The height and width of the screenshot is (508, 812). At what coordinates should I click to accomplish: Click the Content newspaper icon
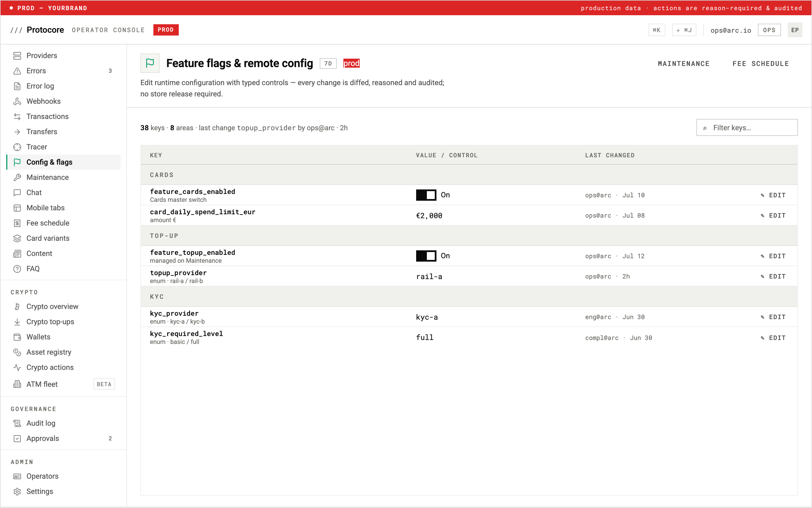[x=17, y=254]
